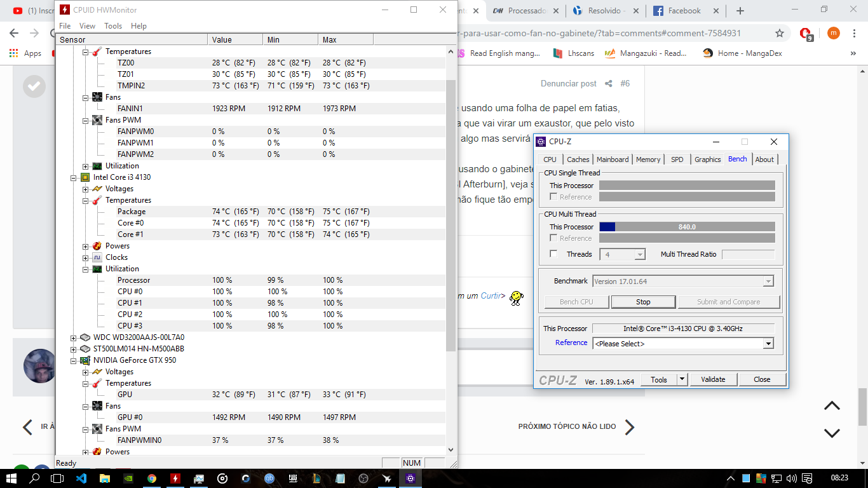868x488 pixels.
Task: Click the share icon beside Denunciar post
Action: pos(609,83)
